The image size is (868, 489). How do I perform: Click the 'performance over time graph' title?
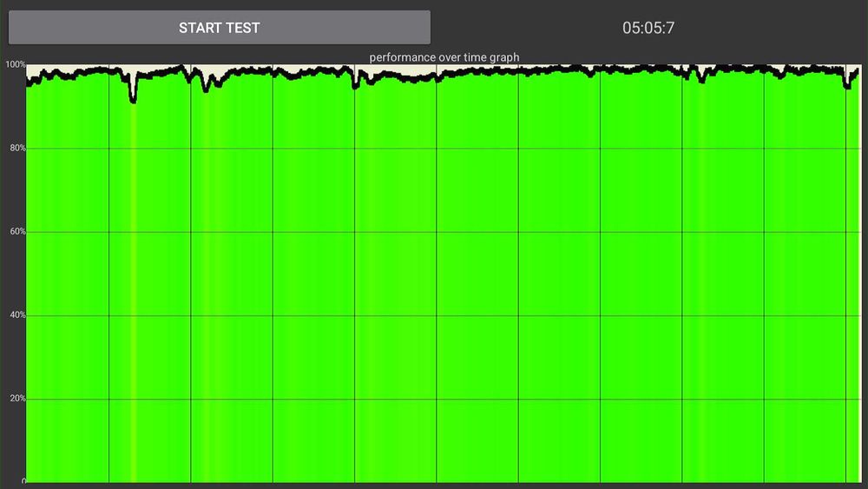[x=444, y=57]
